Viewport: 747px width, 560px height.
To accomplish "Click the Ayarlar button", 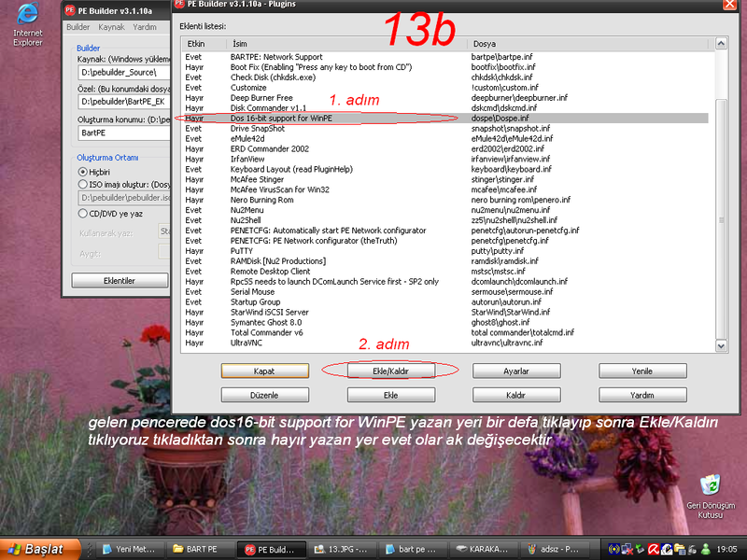I will 516,371.
